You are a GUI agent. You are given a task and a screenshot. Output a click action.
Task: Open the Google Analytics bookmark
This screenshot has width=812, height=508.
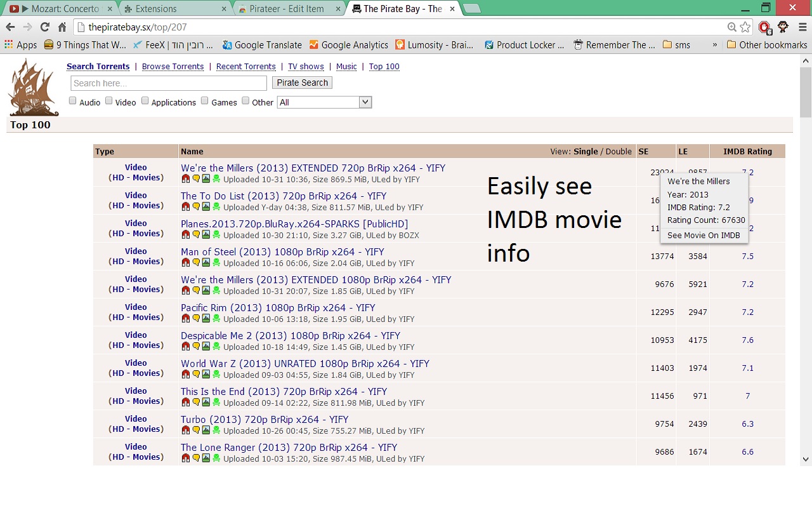349,45
